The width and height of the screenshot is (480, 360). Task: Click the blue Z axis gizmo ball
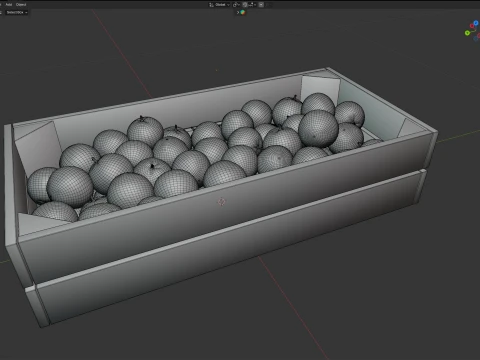[x=476, y=23]
